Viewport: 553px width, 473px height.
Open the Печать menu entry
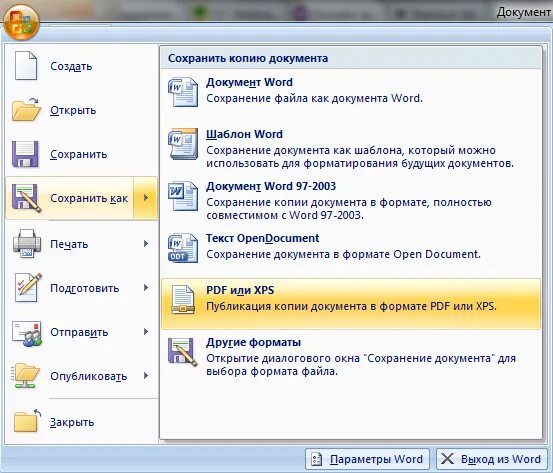[x=81, y=244]
